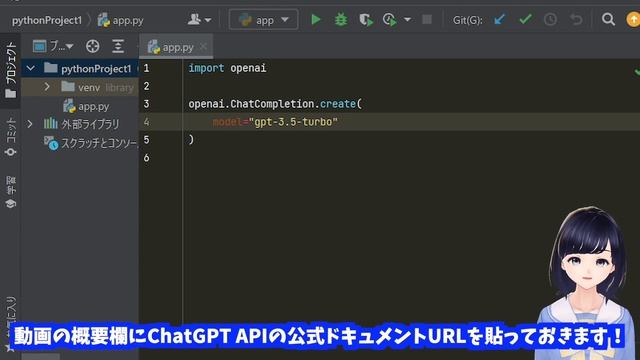Viewport: 640px width, 360px height.
Task: Open the profiler run icon
Action: 390,20
